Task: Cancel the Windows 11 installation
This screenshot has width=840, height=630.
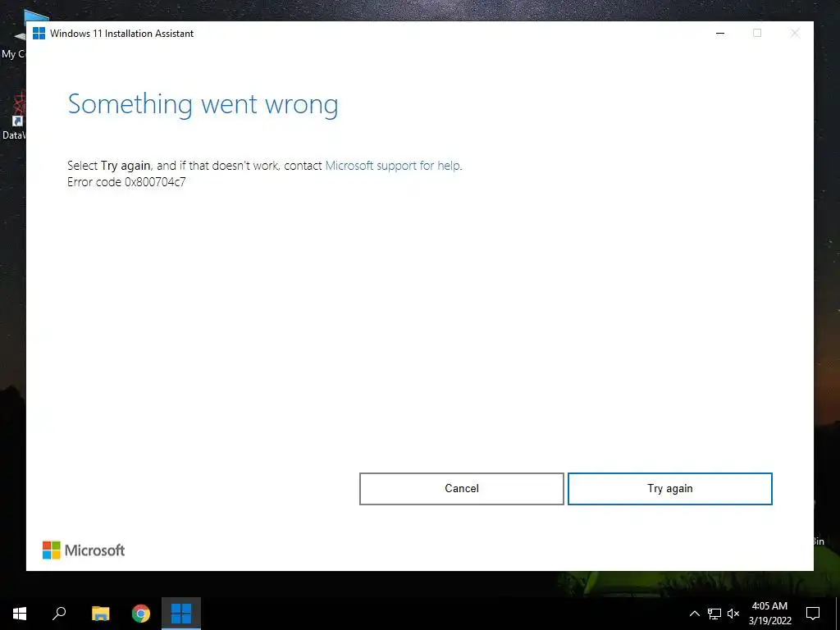Action: [x=461, y=489]
